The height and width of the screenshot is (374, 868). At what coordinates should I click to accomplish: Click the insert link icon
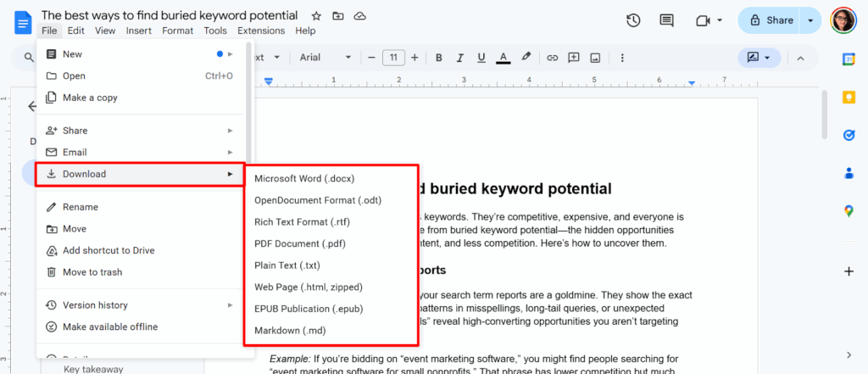[x=552, y=58]
